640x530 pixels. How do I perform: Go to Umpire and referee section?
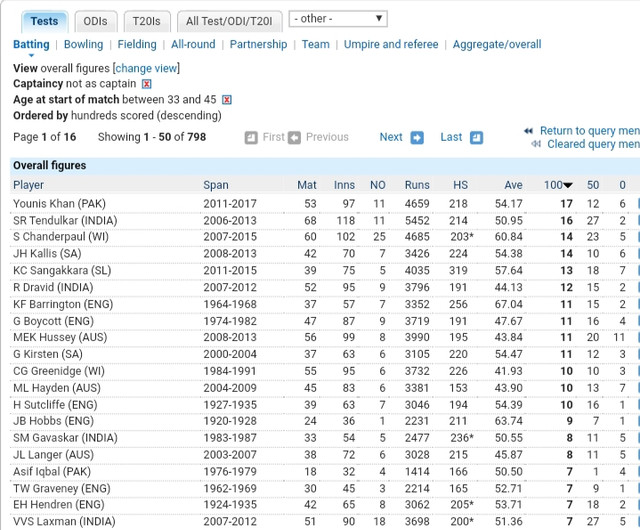[x=391, y=45]
